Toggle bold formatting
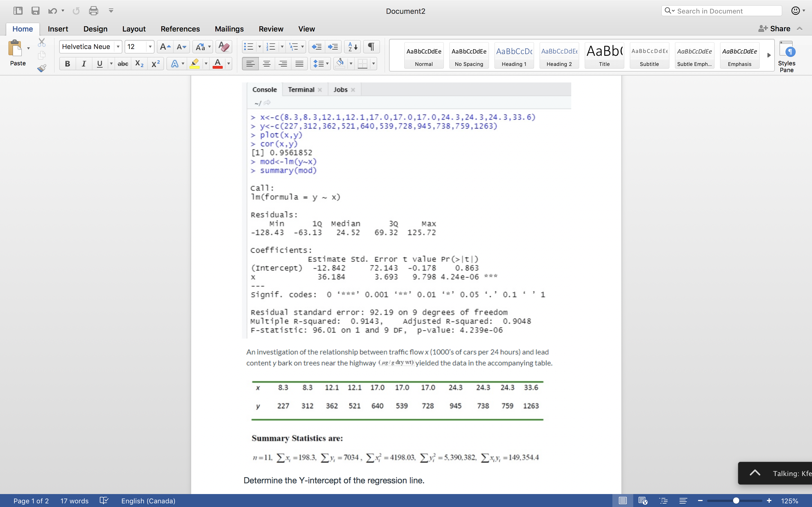The image size is (812, 507). [67, 63]
